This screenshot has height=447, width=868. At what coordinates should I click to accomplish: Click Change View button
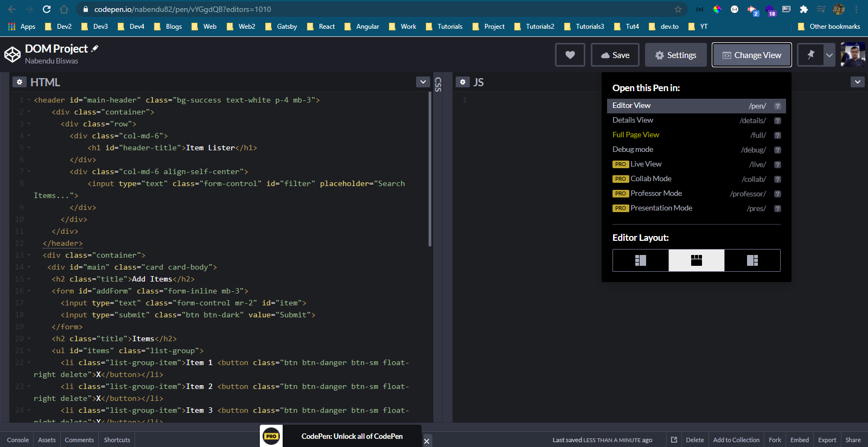752,55
